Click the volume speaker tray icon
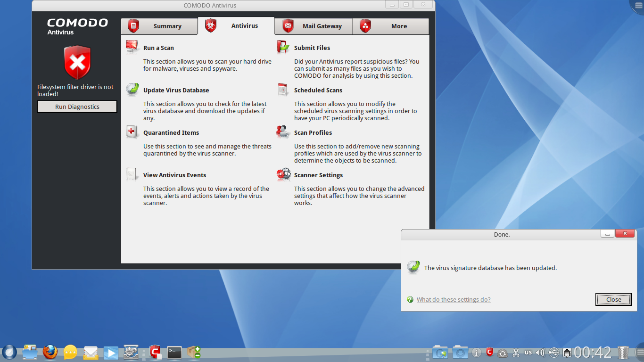 pos(540,352)
